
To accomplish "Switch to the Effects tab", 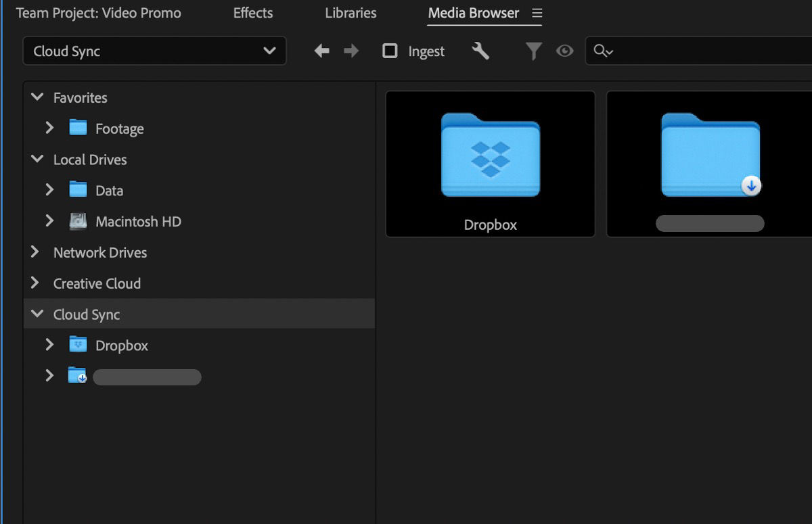I will (252, 13).
